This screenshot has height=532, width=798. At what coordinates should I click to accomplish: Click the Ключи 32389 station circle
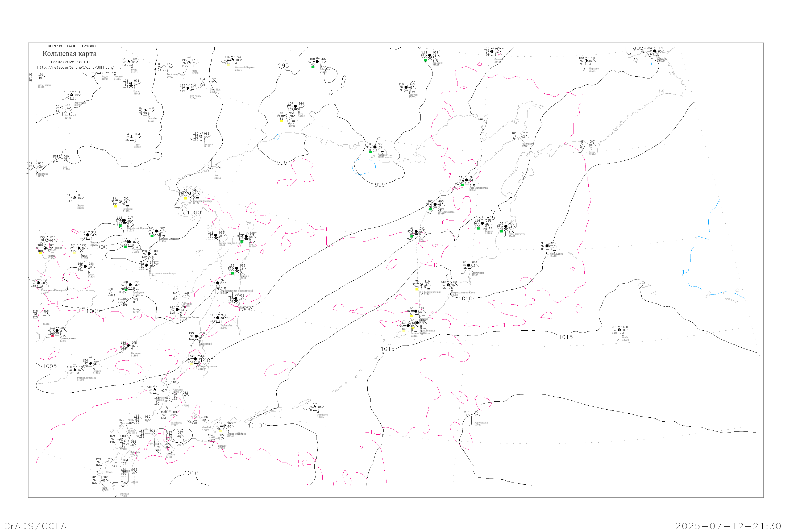483,223
